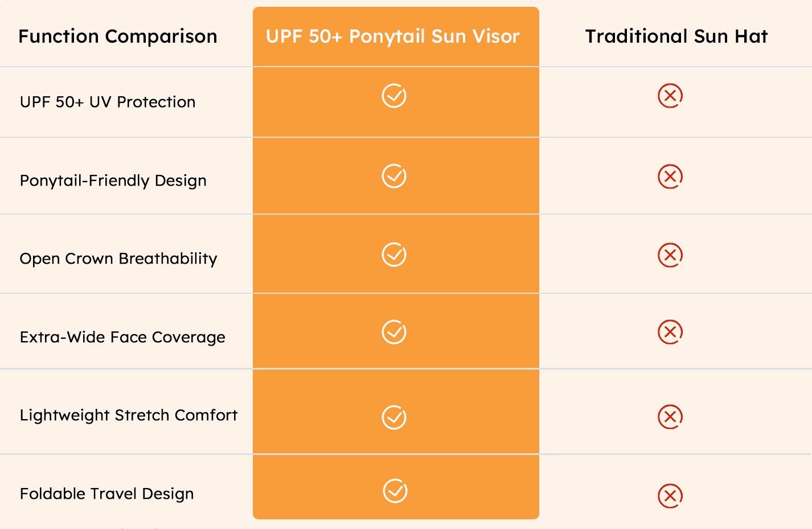Click the checkmark icon for UPF 50+ UV Protection
The image size is (812, 529).
pyautogui.click(x=394, y=96)
